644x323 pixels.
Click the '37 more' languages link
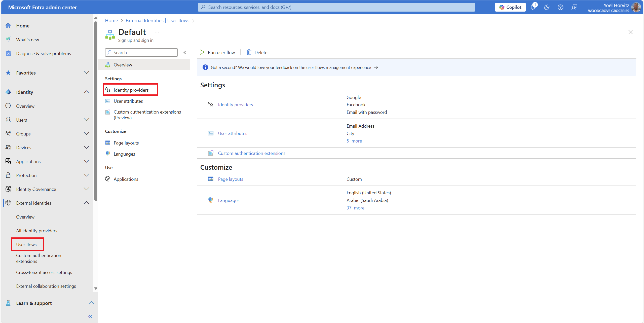tap(355, 208)
